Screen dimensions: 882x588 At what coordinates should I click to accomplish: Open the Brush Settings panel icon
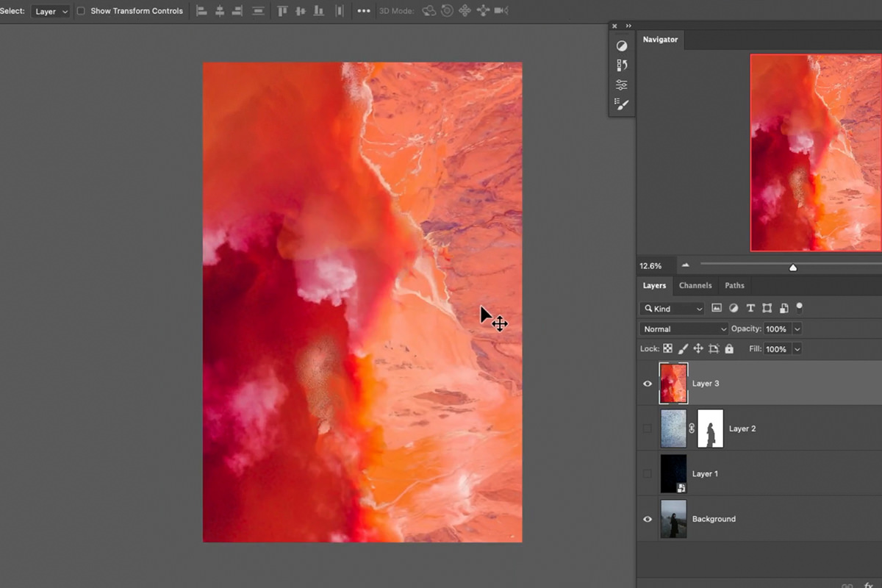622,104
